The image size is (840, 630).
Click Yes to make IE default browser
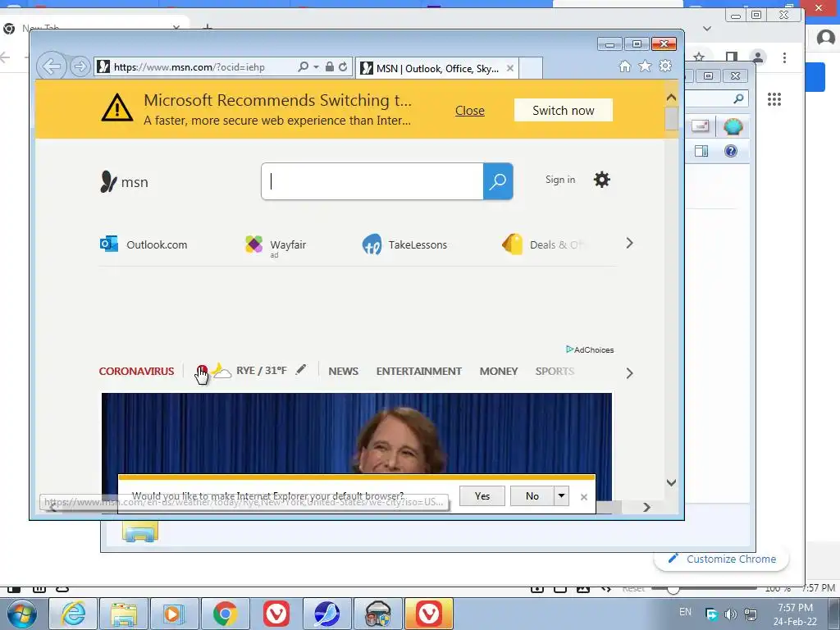point(482,496)
